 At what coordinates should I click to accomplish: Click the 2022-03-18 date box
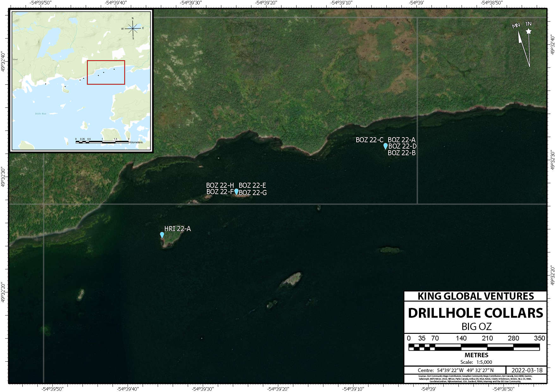527,370
